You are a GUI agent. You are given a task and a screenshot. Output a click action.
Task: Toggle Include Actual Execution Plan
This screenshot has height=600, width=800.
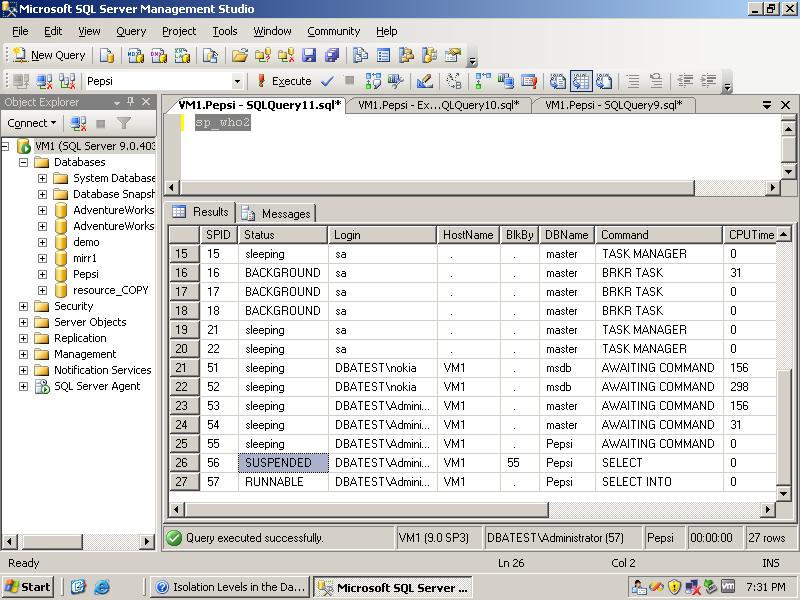point(480,81)
